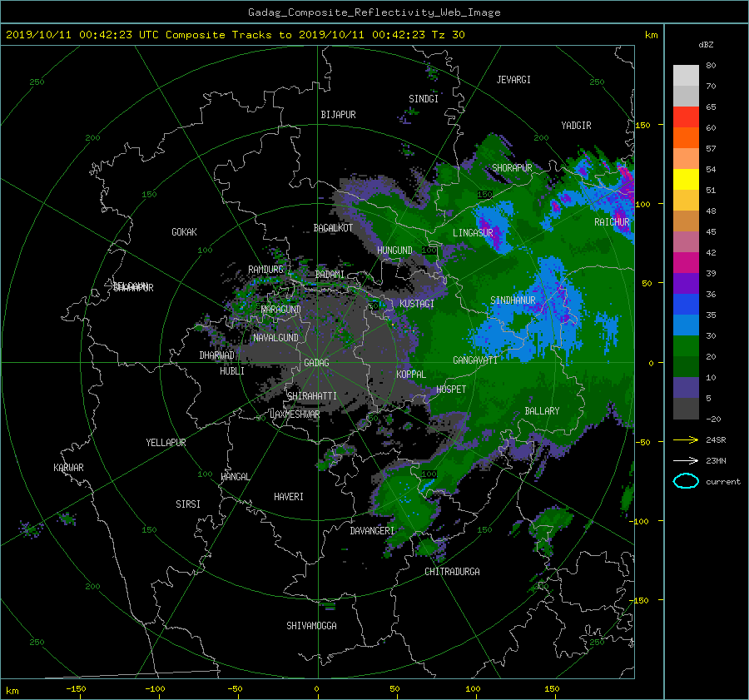Click the YELLAPUR city label
Screen dimensions: 749x700
pyautogui.click(x=166, y=443)
